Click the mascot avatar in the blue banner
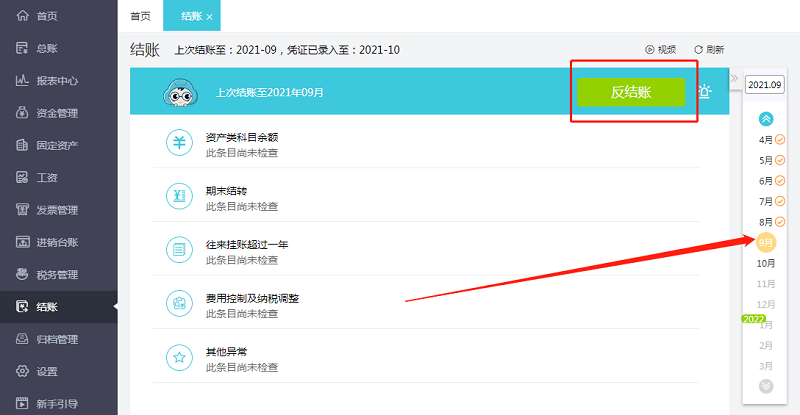Screen dimensions: 800x415 [180, 92]
